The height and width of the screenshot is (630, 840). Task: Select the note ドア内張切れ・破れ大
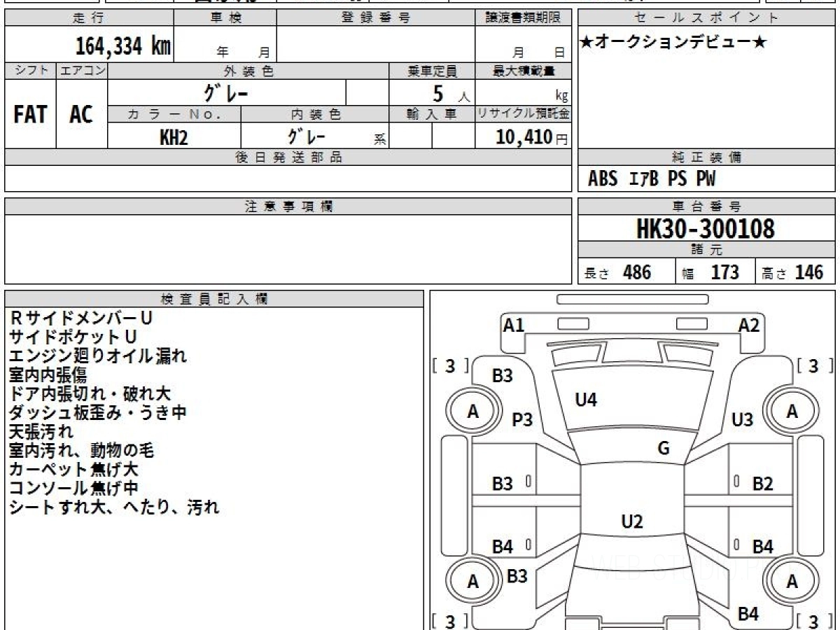click(90, 393)
